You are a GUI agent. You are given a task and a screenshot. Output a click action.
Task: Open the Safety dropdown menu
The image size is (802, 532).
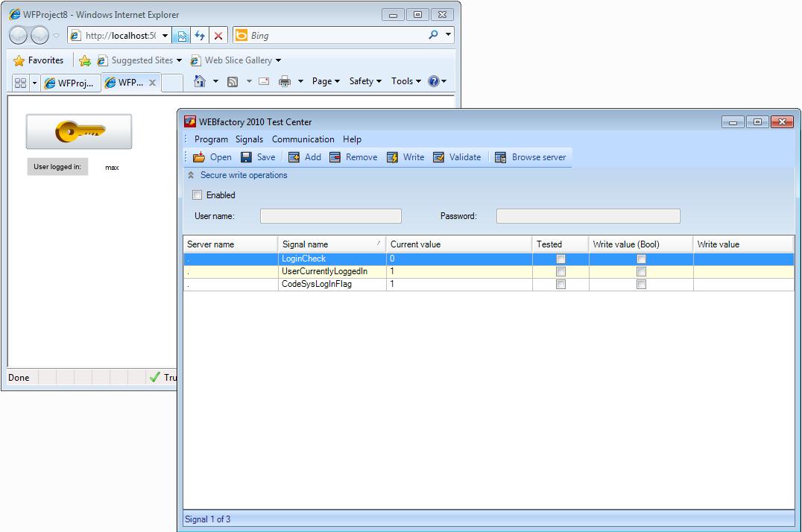tap(364, 81)
